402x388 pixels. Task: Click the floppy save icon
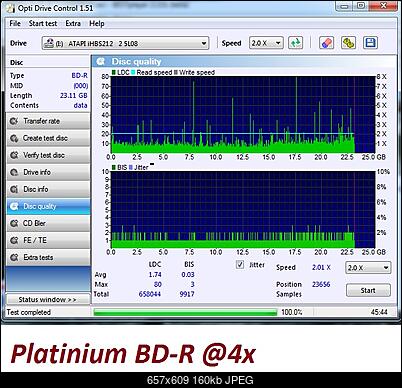[x=370, y=43]
